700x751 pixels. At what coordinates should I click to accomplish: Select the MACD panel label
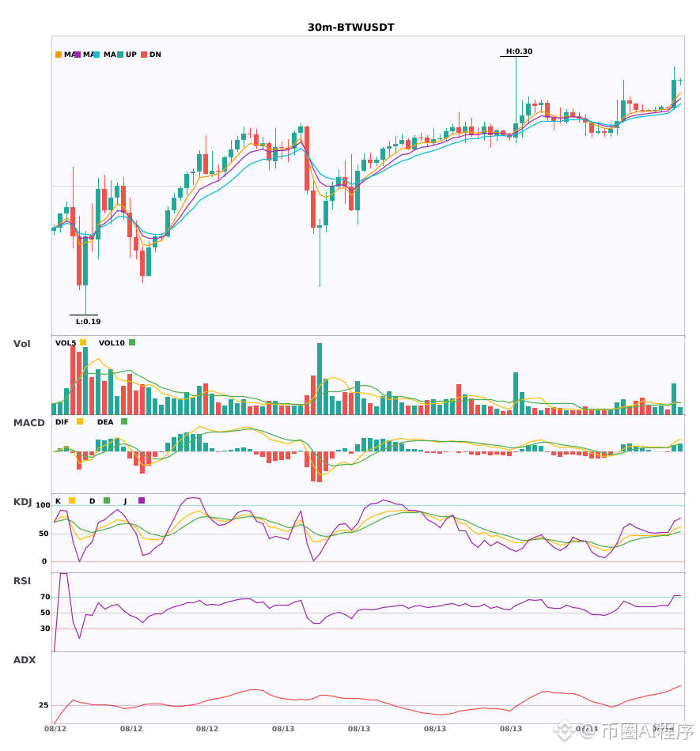28,423
